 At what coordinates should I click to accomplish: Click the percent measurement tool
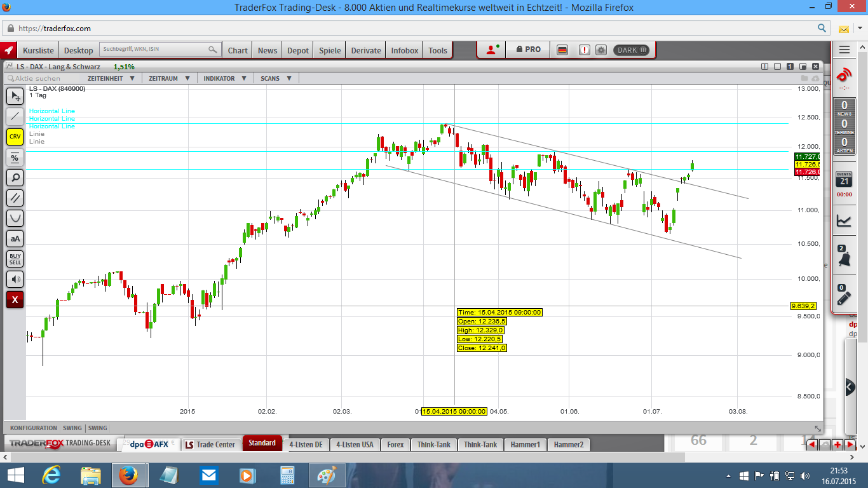(x=15, y=157)
